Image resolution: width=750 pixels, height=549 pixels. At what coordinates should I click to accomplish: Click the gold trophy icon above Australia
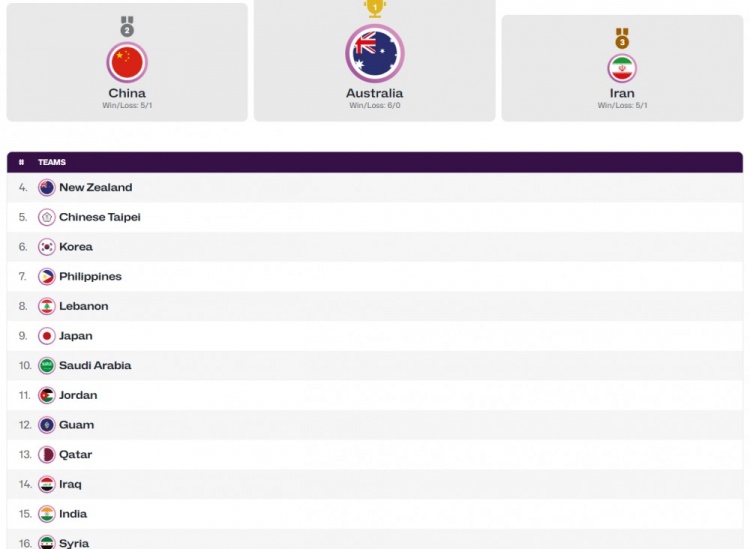pos(374,8)
